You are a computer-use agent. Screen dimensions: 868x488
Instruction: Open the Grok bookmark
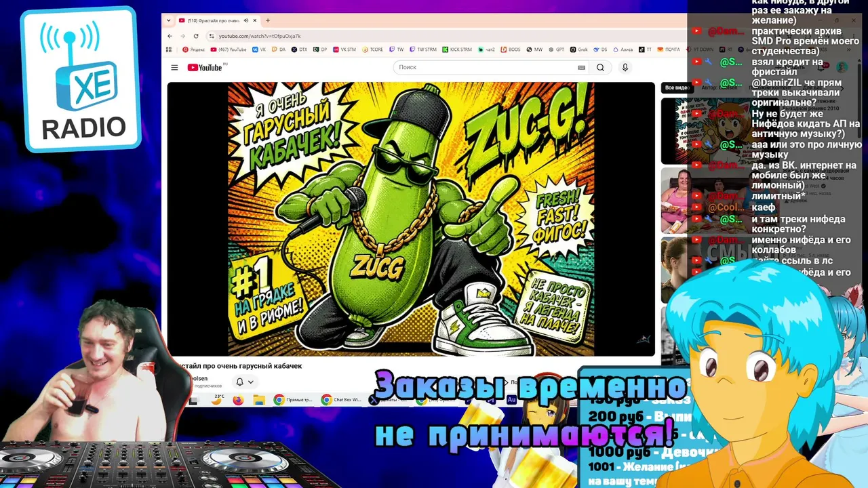click(x=578, y=49)
